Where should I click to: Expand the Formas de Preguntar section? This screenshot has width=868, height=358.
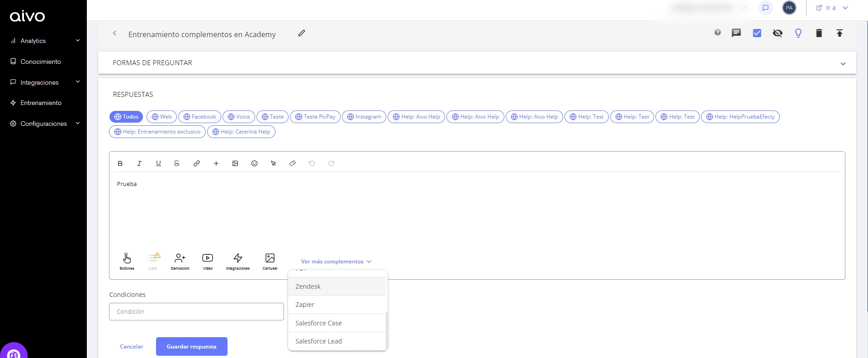tap(843, 63)
